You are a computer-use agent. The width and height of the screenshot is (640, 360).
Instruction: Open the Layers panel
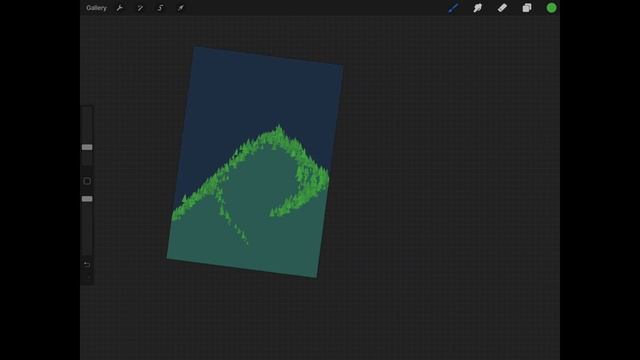(x=527, y=8)
